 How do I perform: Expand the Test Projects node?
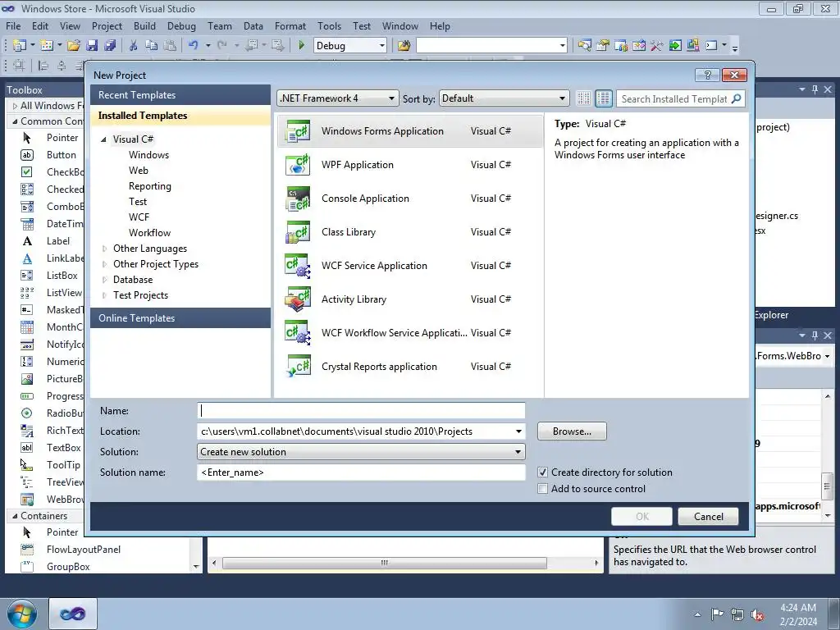click(x=104, y=295)
